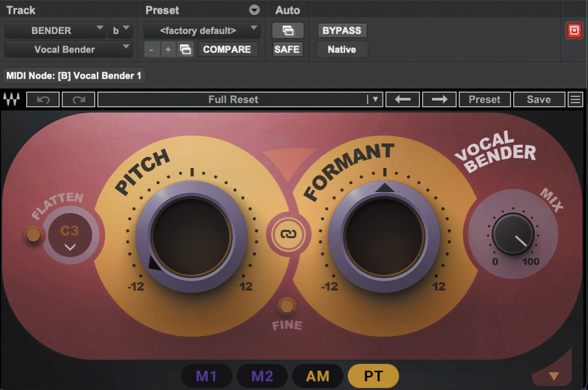588x390 pixels.
Task: Click the COMPARE button
Action: pos(228,49)
